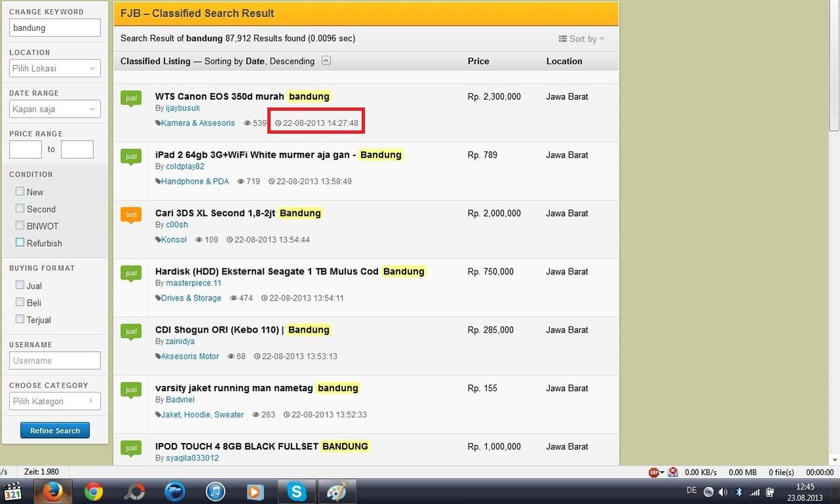The width and height of the screenshot is (840, 504).
Task: Click the tag icon beside Drives & Storage
Action: point(158,298)
